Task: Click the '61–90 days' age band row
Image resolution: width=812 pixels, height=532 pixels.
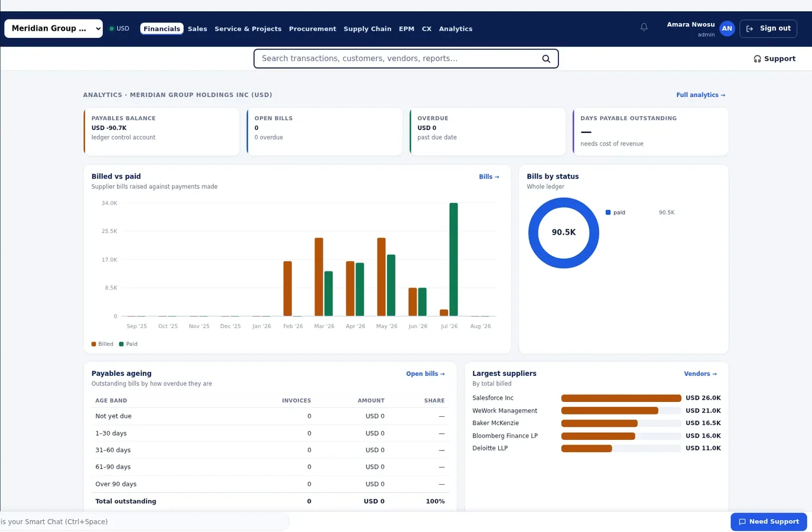Action: point(270,467)
